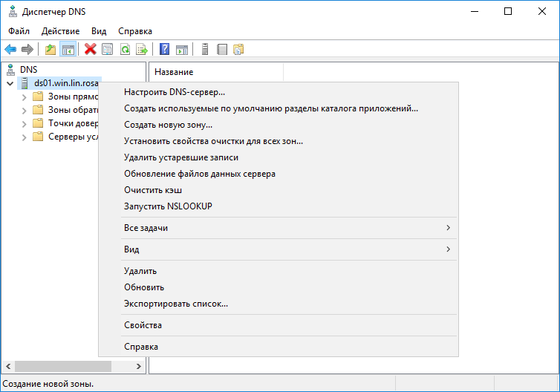This screenshot has width=560, height=392.
Task: Expand the reverse lookup zones folder
Action: (x=25, y=110)
